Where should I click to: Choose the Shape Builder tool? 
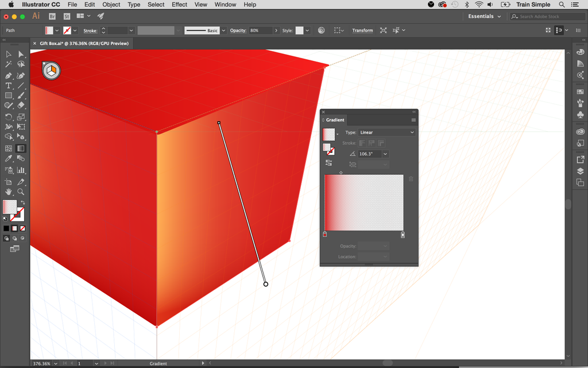[x=9, y=137]
